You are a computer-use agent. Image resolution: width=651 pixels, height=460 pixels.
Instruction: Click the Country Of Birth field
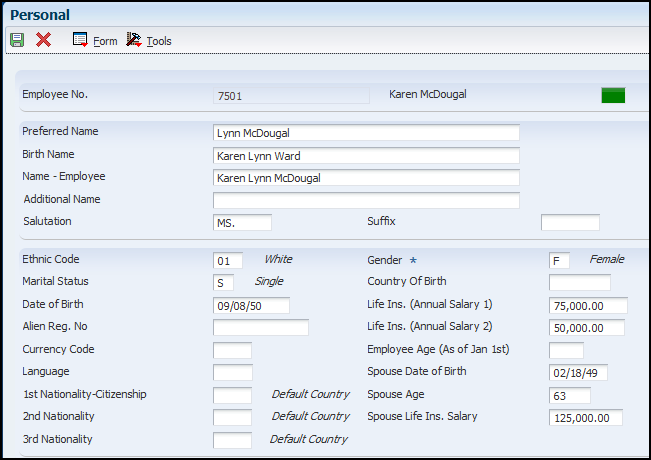point(580,283)
